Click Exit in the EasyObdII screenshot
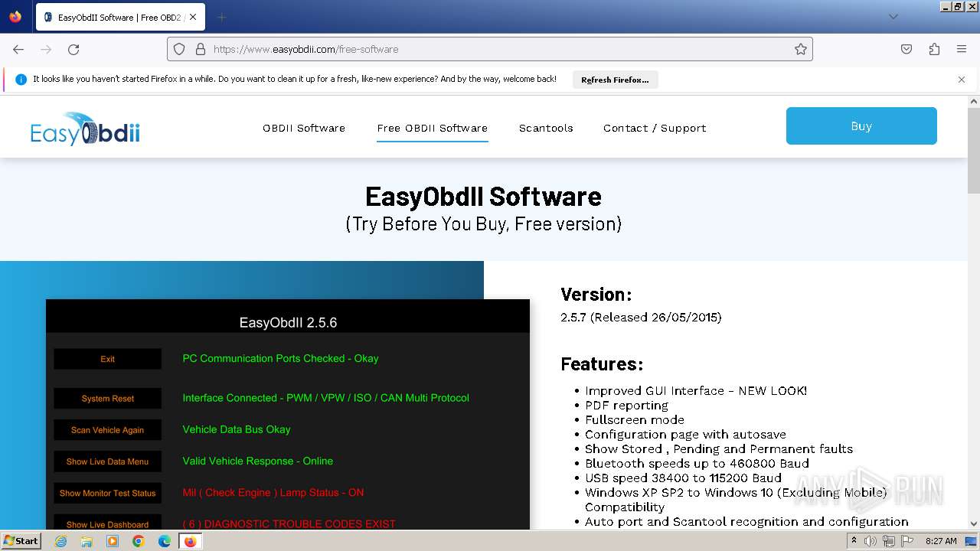The image size is (980, 551). click(107, 359)
